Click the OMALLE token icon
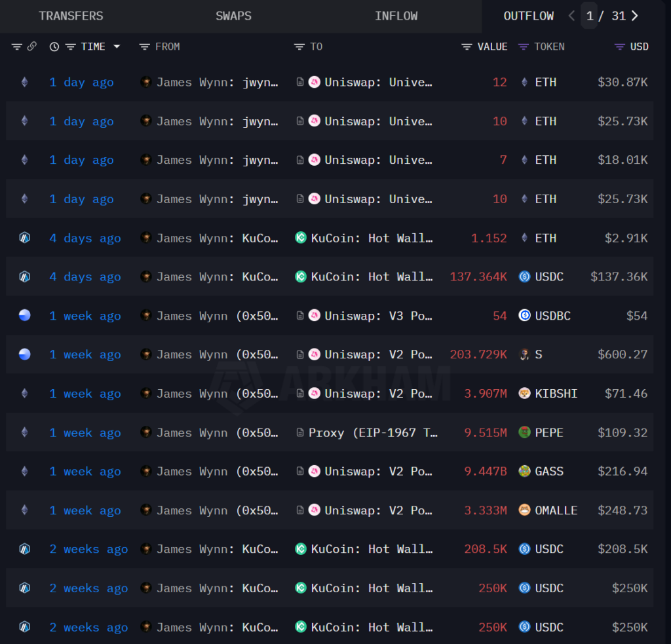The height and width of the screenshot is (644, 671). coord(525,510)
